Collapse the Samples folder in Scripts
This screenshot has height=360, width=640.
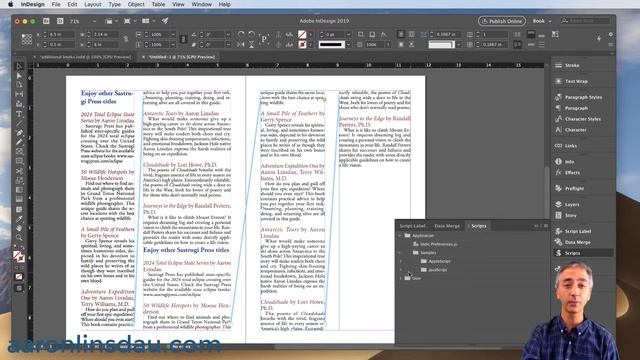pyautogui.click(x=400, y=253)
